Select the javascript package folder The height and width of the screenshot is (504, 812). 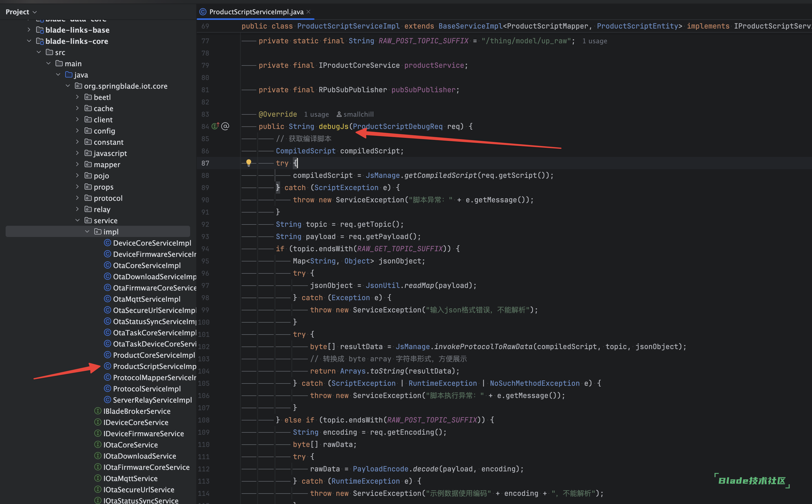pos(110,153)
